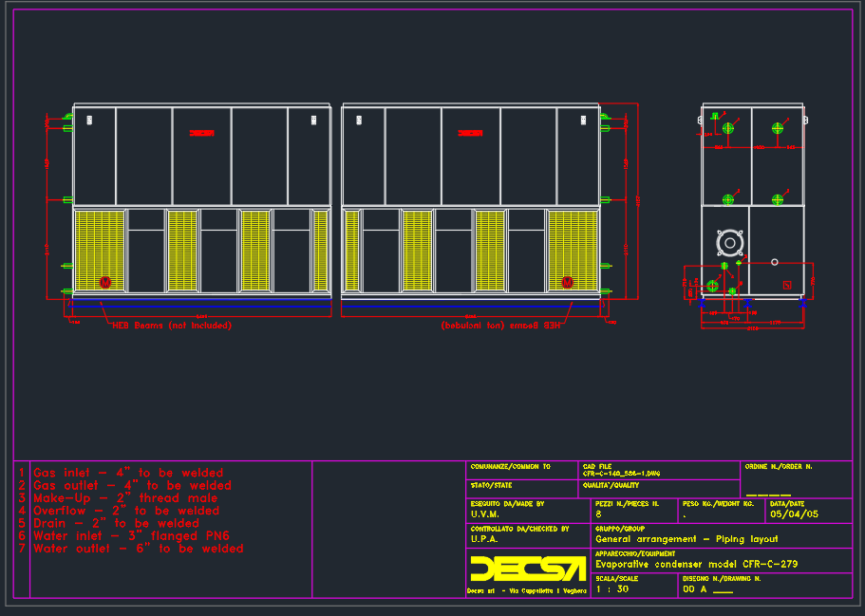
Task: Click the large yellow louver panel above right motor
Action: pyautogui.click(x=574, y=251)
